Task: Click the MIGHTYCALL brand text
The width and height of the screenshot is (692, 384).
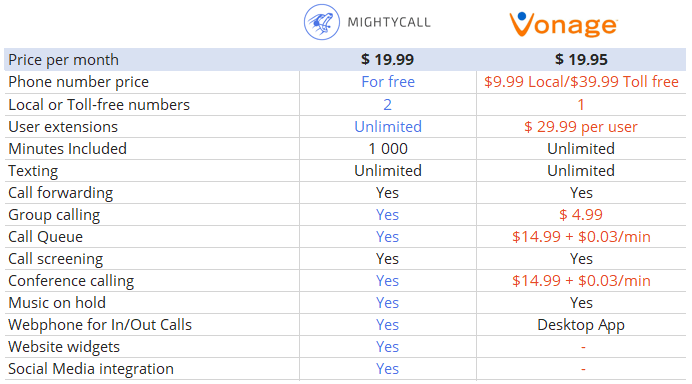Action: (x=389, y=22)
